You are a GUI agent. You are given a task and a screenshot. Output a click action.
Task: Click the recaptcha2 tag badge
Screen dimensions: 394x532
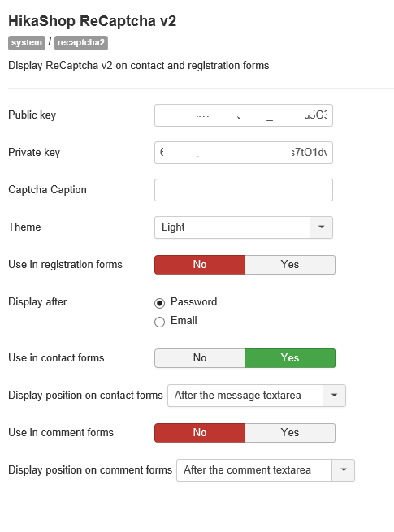coord(81,43)
